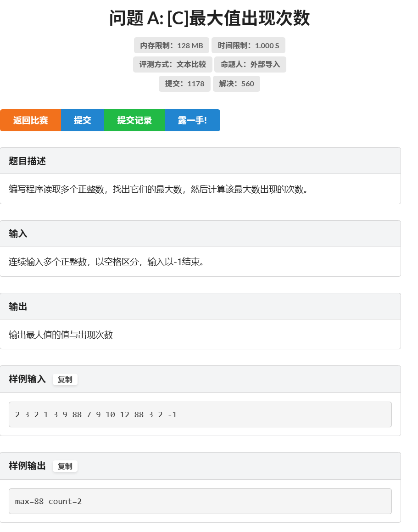Click the orange 返回比赛 button
This screenshot has width=418, height=532.
click(x=31, y=120)
